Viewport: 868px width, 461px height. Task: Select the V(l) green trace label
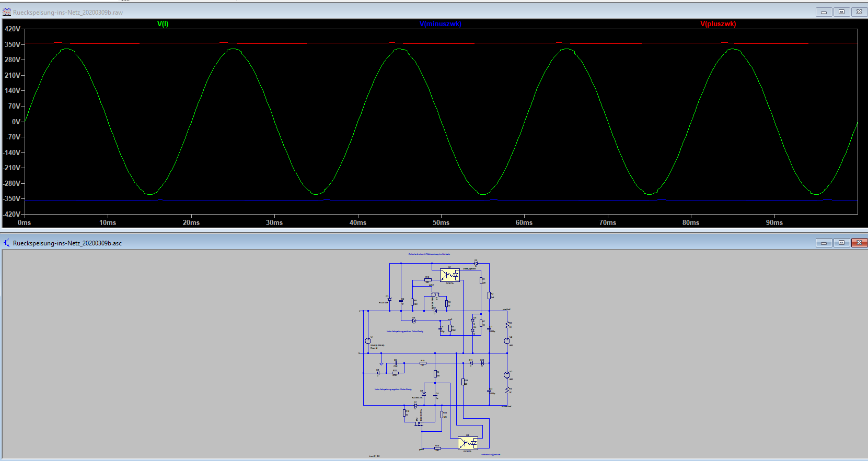coord(163,23)
